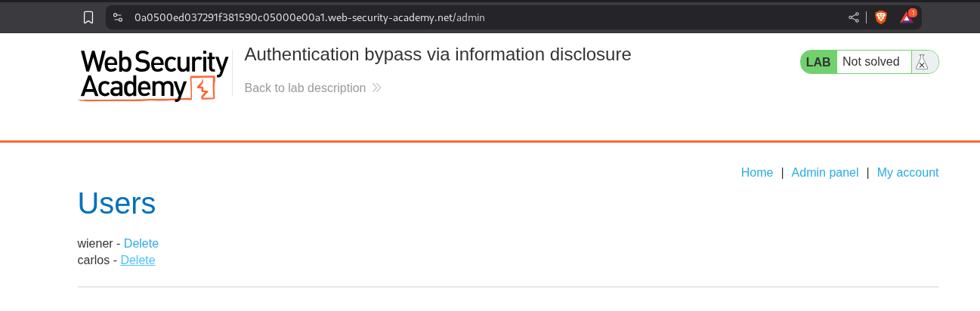The height and width of the screenshot is (311, 980).
Task: Open site settings icon beside the URL
Action: click(x=118, y=17)
